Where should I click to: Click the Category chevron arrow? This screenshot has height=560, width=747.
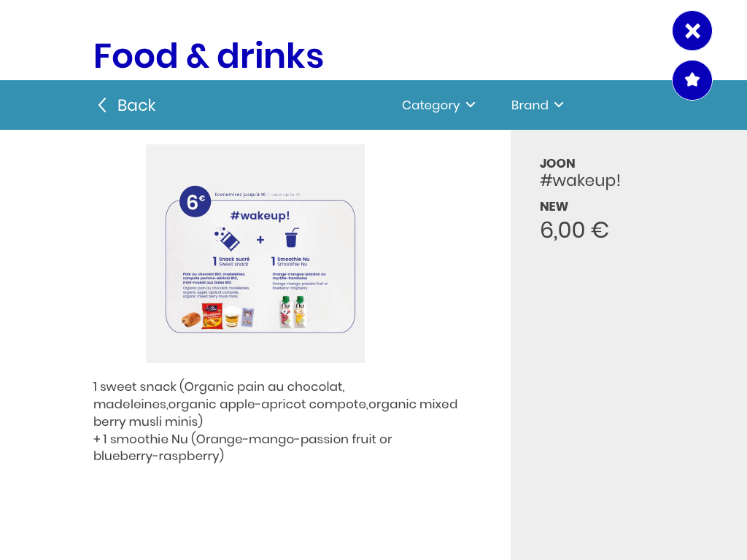click(471, 105)
